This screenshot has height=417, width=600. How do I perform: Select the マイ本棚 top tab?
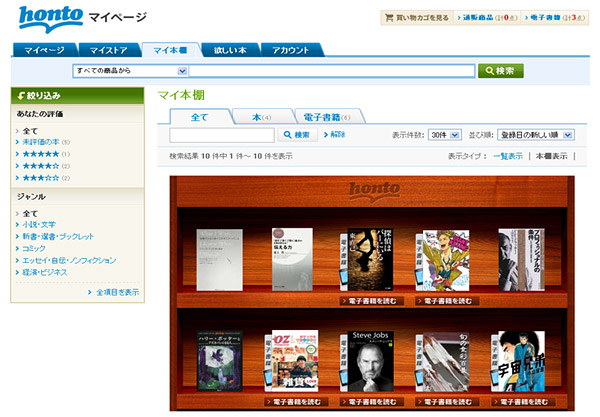pyautogui.click(x=170, y=50)
